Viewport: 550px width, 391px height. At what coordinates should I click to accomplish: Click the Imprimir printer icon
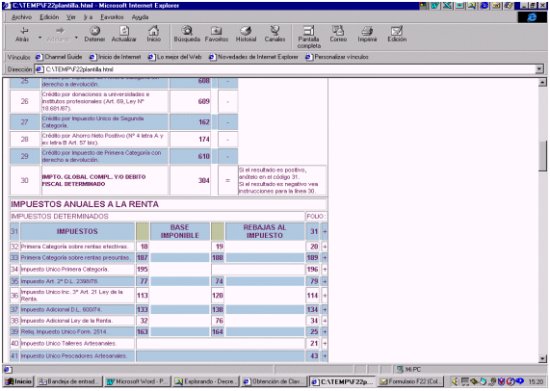(x=367, y=31)
